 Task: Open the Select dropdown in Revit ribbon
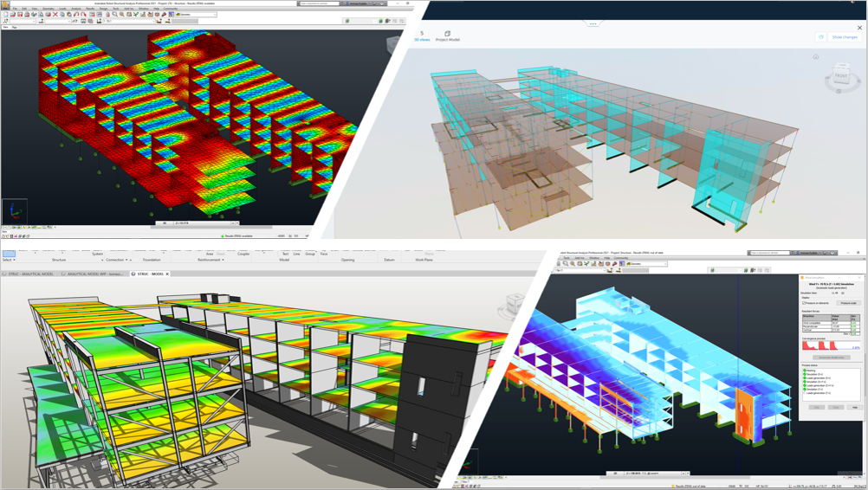pos(9,260)
